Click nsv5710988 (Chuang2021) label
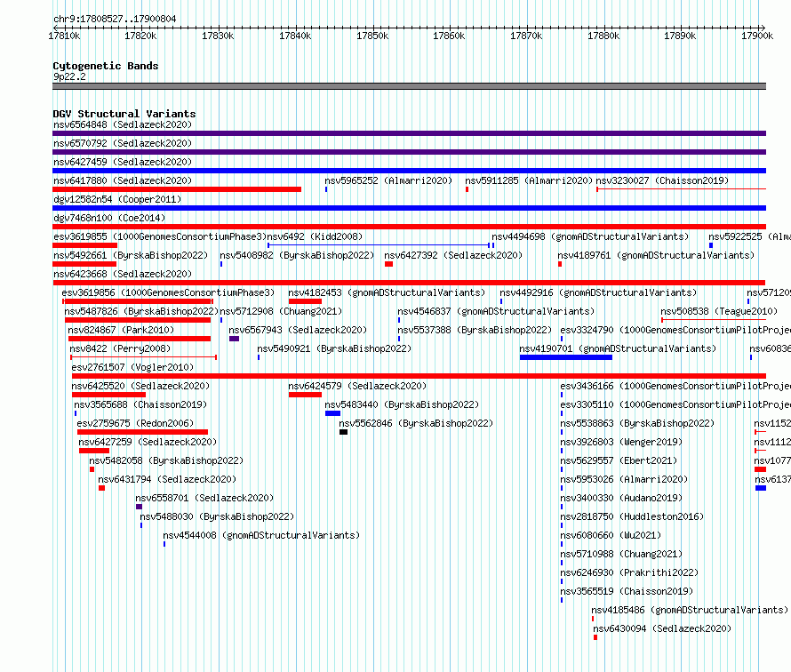Image resolution: width=791 pixels, height=672 pixels. tap(621, 554)
